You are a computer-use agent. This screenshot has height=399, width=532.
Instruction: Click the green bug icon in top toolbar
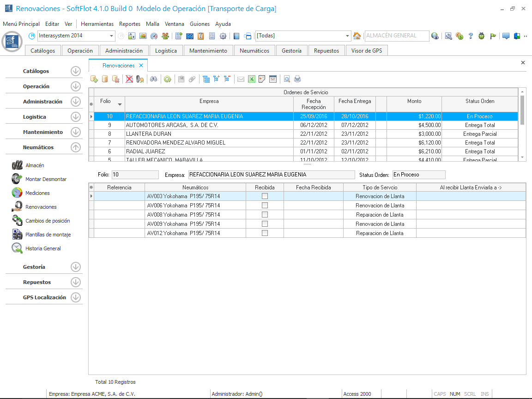tap(482, 36)
